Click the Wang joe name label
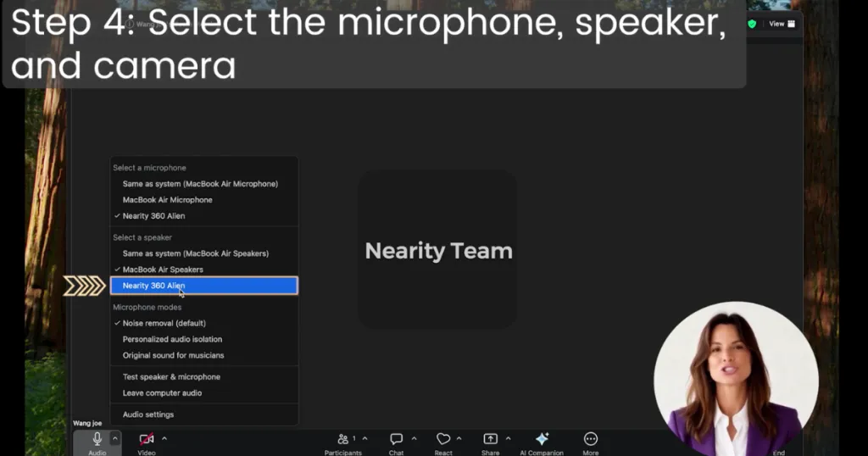This screenshot has width=868, height=456. pos(87,423)
